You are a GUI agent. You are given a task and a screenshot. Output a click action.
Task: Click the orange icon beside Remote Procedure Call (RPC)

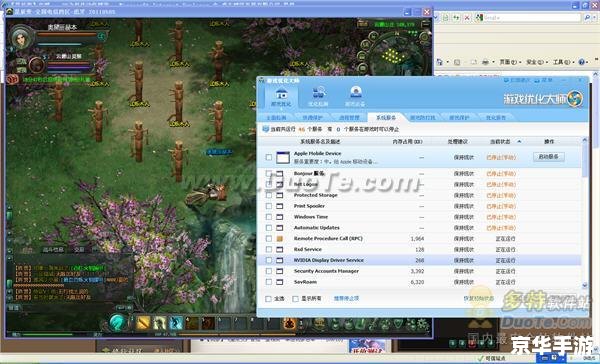(x=280, y=239)
